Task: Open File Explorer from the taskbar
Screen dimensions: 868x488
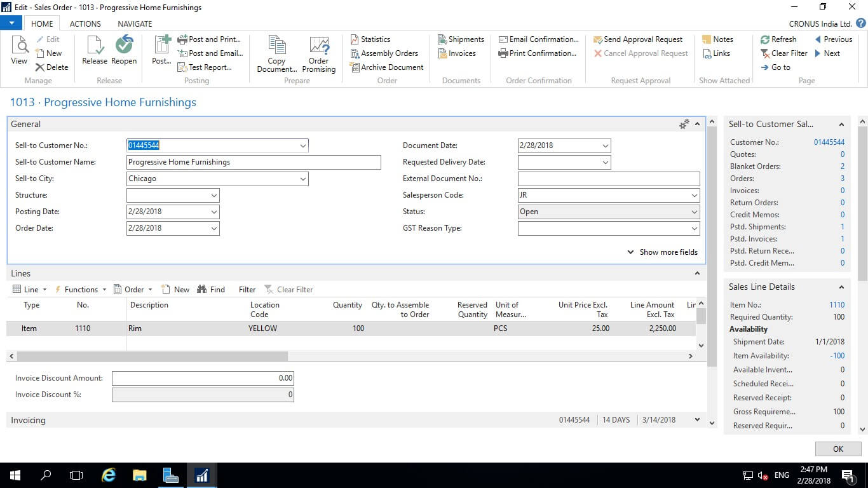Action: [139, 475]
